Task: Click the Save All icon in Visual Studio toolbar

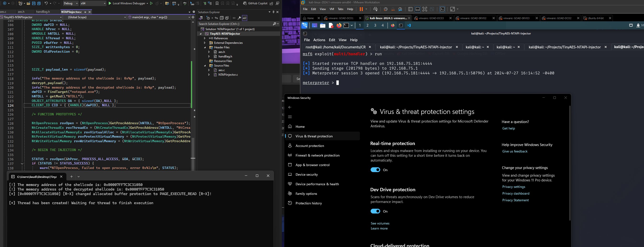Action: coord(39,3)
